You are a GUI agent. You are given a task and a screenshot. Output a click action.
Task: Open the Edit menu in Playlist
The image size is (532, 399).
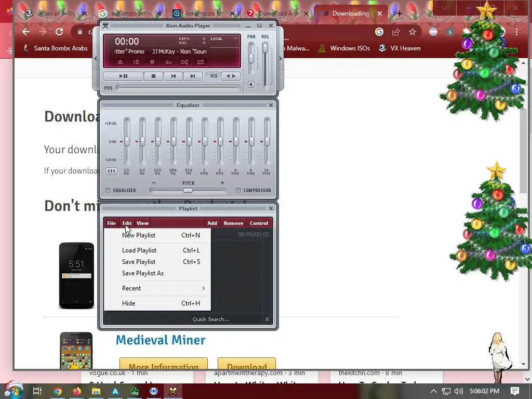coord(127,223)
